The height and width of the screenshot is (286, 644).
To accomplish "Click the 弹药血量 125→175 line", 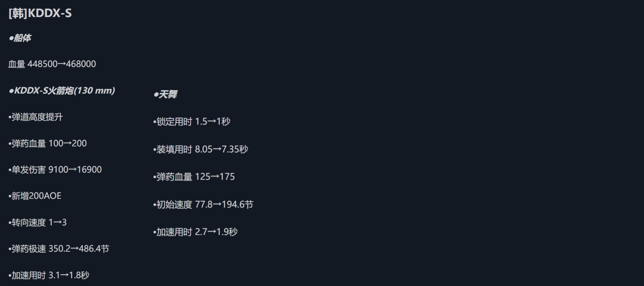I will [x=194, y=177].
